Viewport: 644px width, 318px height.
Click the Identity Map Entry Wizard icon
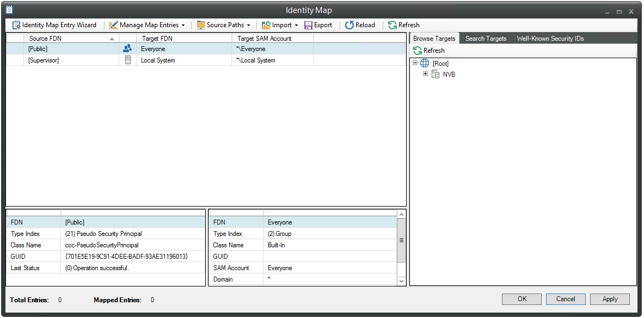(x=16, y=25)
